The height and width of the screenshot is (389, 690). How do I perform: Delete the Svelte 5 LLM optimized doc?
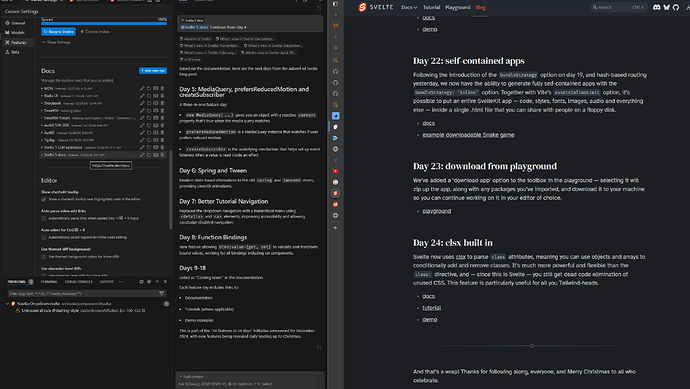(162, 147)
